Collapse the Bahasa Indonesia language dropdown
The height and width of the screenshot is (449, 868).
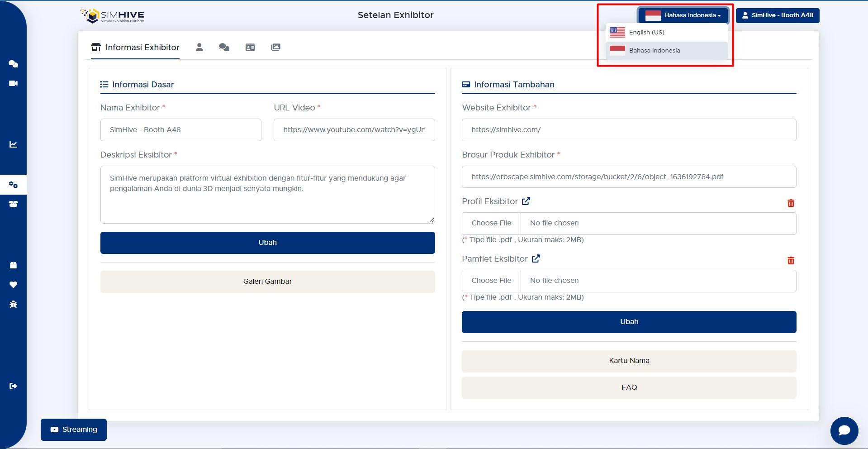[683, 15]
